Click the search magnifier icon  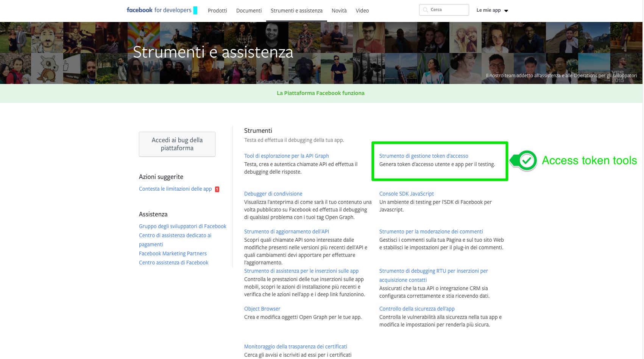point(426,10)
